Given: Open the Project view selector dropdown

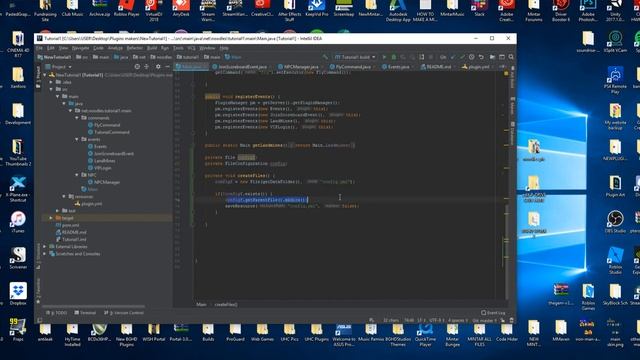Looking at the screenshot, I should [59, 67].
